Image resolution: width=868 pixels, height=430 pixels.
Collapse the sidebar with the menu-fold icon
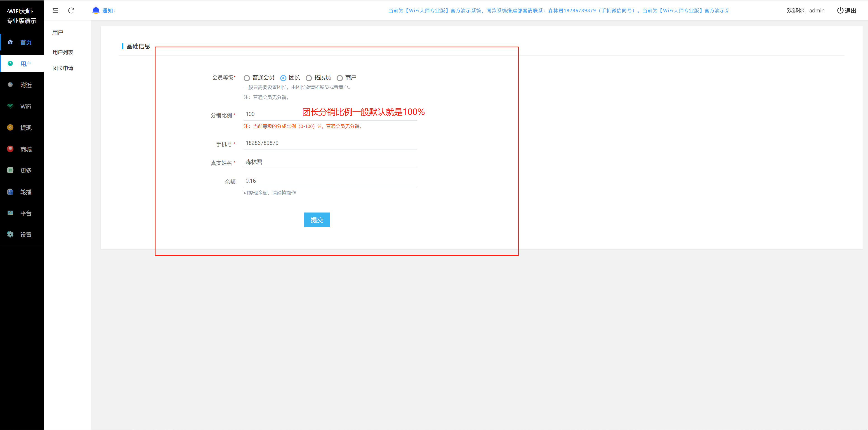tap(55, 10)
